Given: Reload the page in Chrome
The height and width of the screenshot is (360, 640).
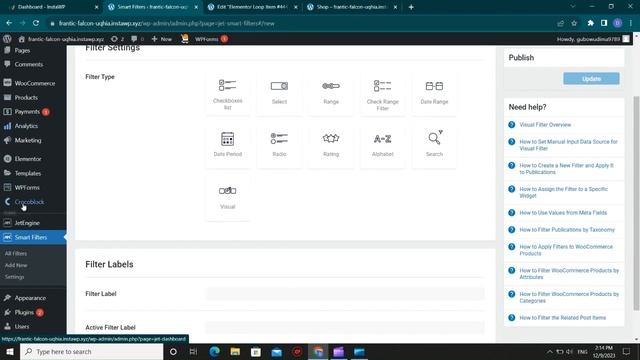Looking at the screenshot, I should pyautogui.click(x=36, y=23).
